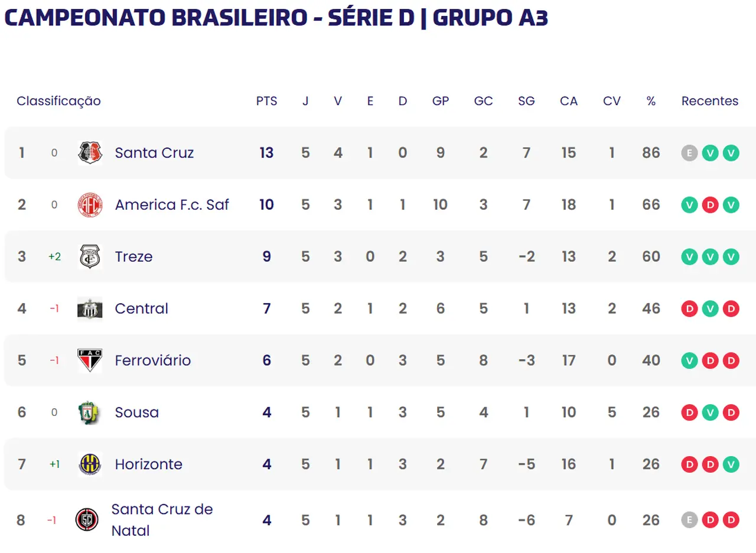Click the America F.c. Saf crest
Image resolution: width=756 pixels, height=553 pixels.
[x=90, y=204]
